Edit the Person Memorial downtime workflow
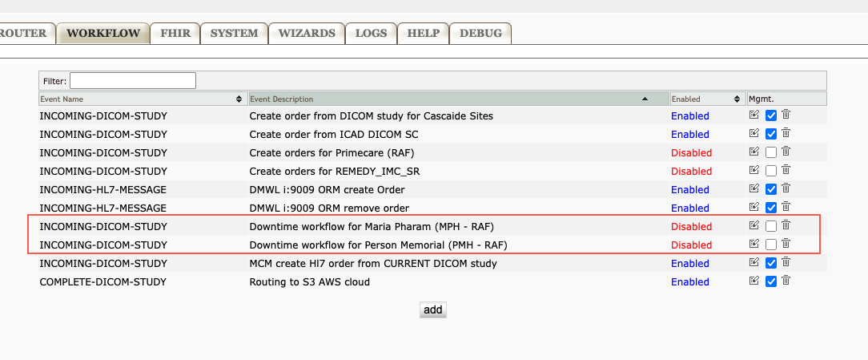868x360 pixels. pos(754,245)
